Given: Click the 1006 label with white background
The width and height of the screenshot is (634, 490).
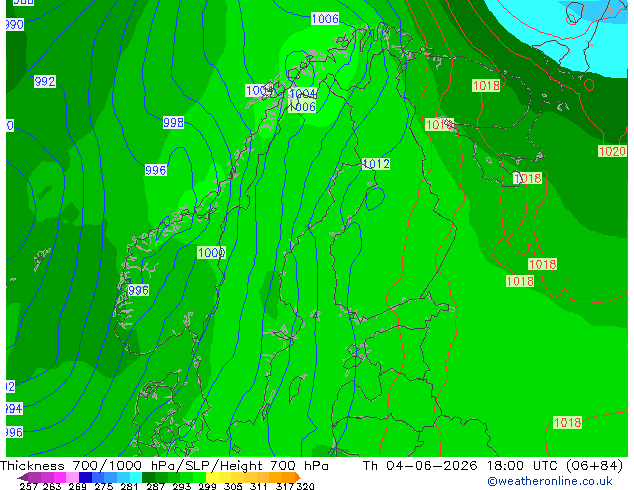Looking at the screenshot, I should coord(325,19).
